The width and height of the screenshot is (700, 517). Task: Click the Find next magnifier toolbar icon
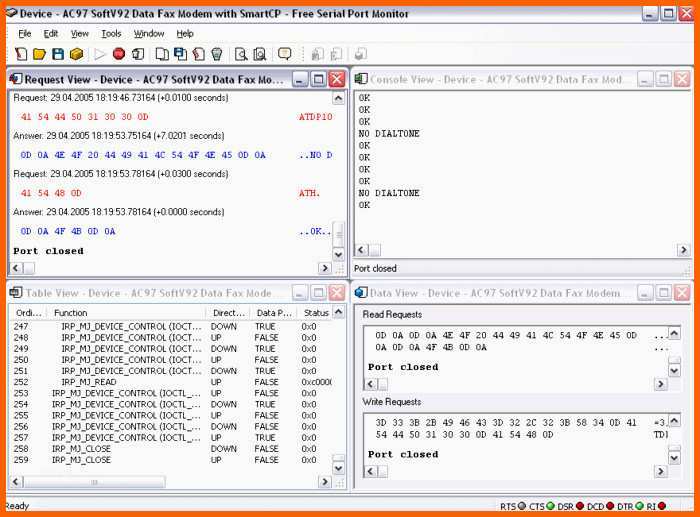(x=259, y=54)
